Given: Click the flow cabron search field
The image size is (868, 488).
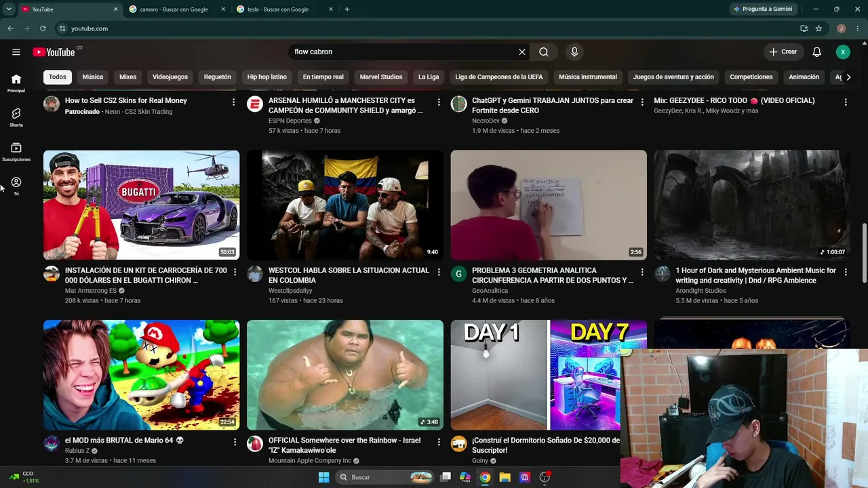Looking at the screenshot, I should click(403, 52).
